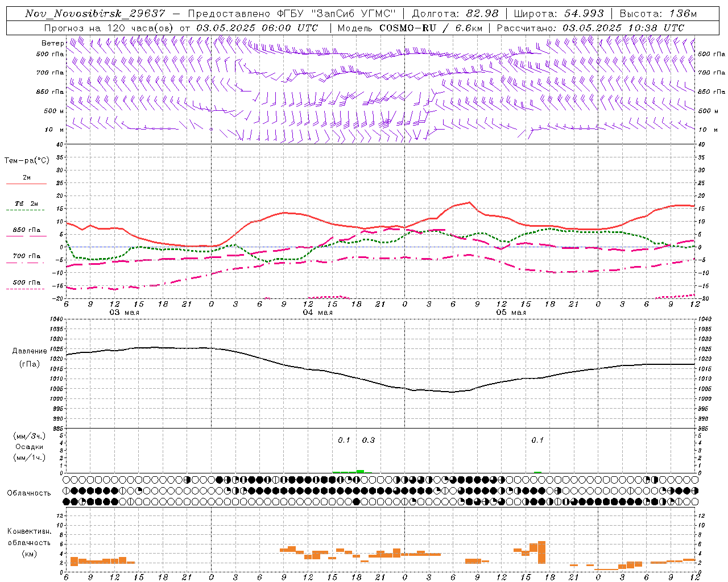This screenshot has height=582, width=728.
Task: Click the Конвективн. convective cloud label
Action: tap(29, 531)
